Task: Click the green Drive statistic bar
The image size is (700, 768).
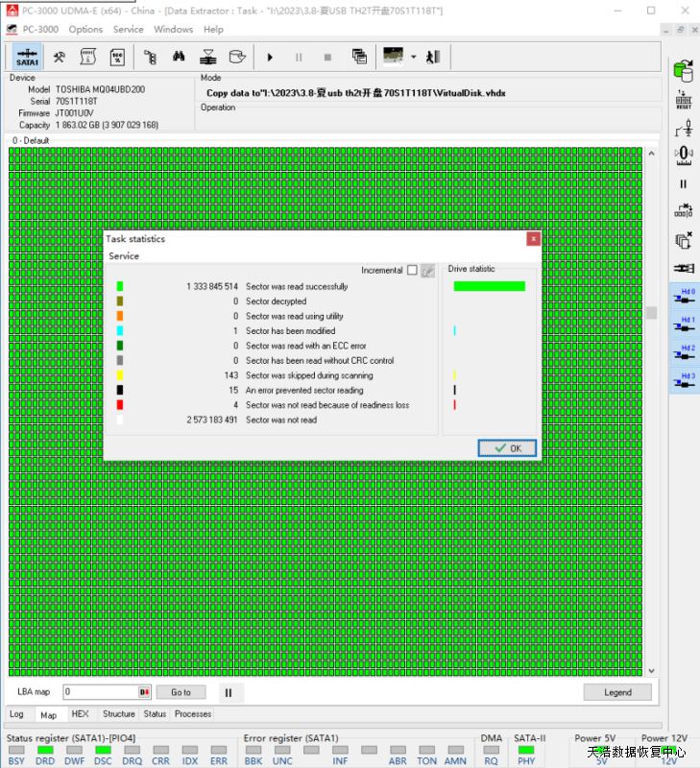Action: (x=489, y=286)
